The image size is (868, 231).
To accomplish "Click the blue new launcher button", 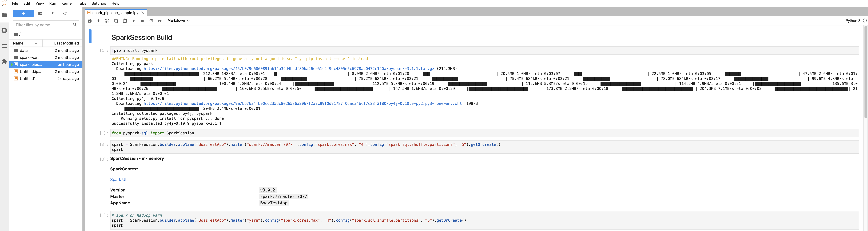I will click(x=23, y=13).
